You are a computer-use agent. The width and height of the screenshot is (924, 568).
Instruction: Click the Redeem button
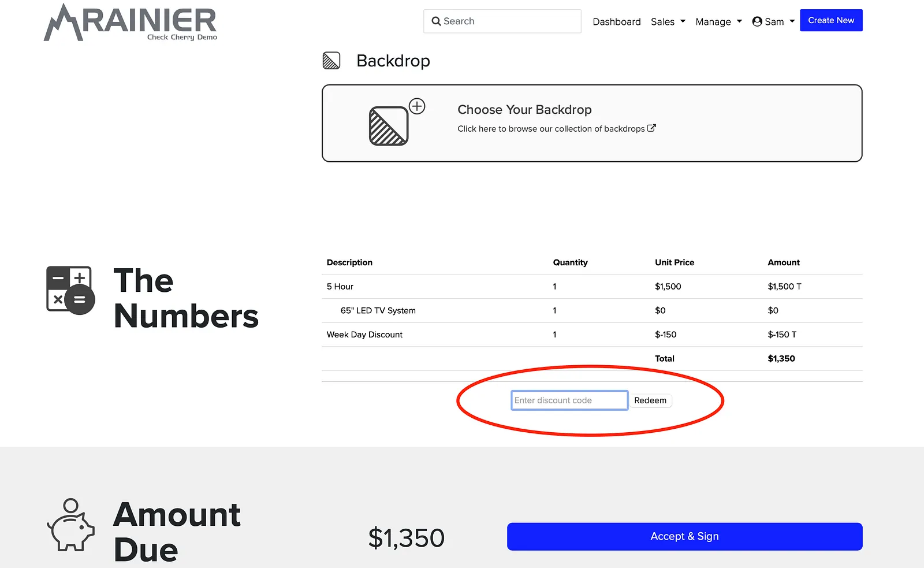point(650,400)
